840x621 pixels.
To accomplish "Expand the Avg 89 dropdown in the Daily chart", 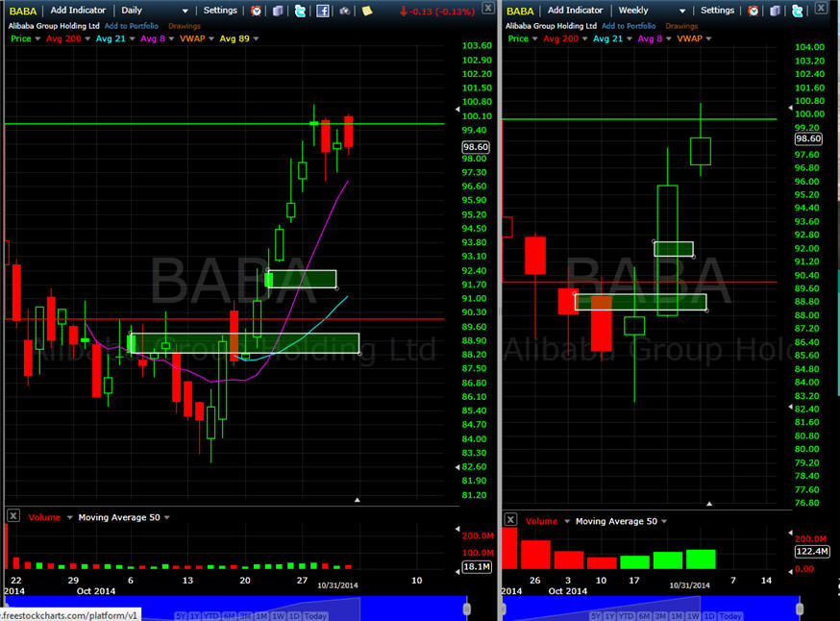I will coord(256,38).
